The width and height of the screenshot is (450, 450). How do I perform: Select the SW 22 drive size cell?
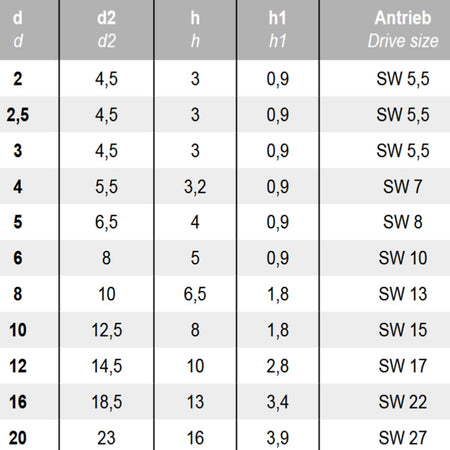[x=403, y=402]
